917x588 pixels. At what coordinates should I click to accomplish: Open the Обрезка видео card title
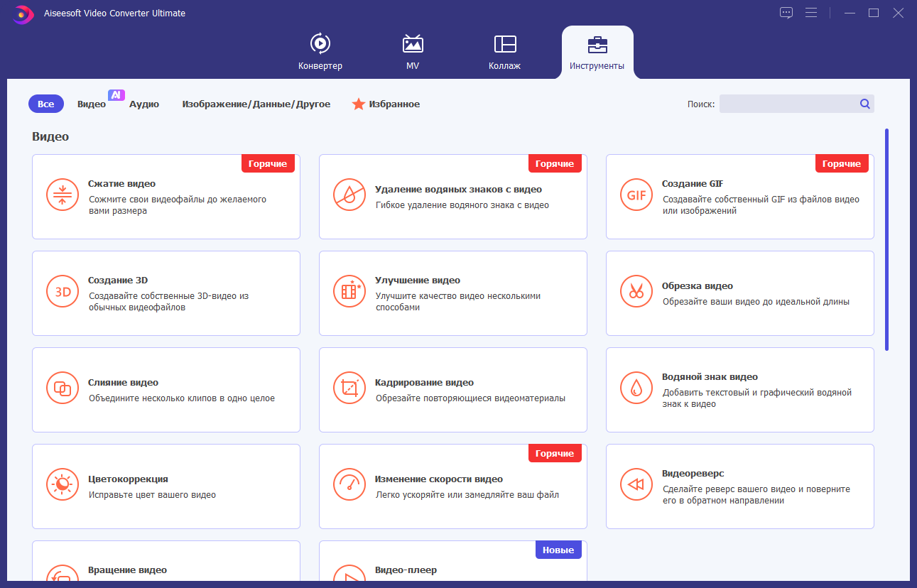(698, 286)
